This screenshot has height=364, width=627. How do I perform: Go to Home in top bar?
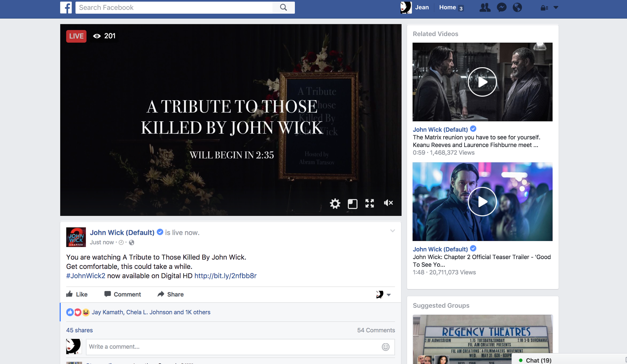click(447, 7)
